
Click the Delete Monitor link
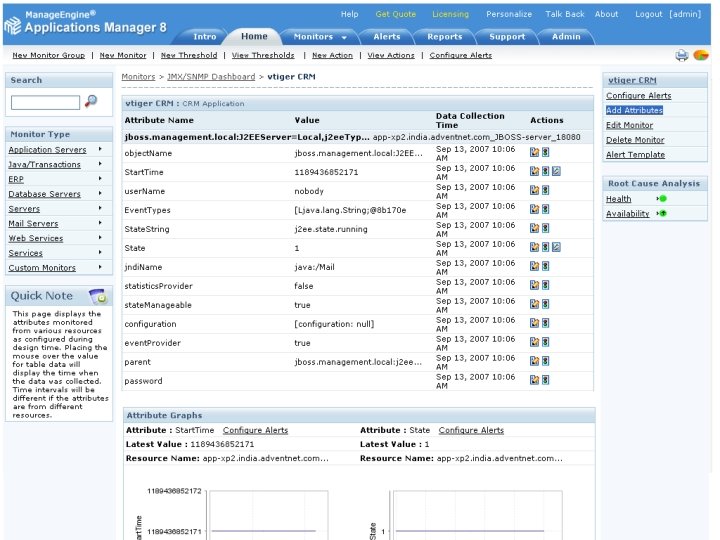point(635,140)
